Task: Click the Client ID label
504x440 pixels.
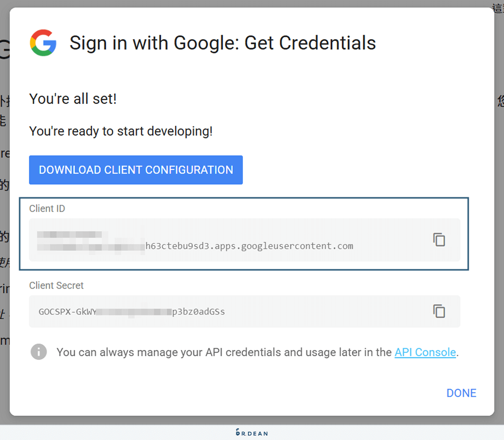Action: click(x=47, y=208)
